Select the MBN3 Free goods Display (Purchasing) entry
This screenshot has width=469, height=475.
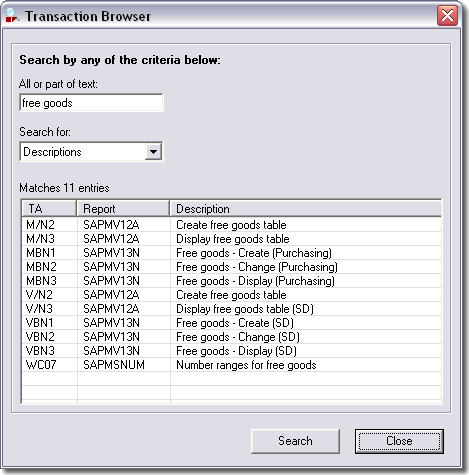[x=232, y=281]
